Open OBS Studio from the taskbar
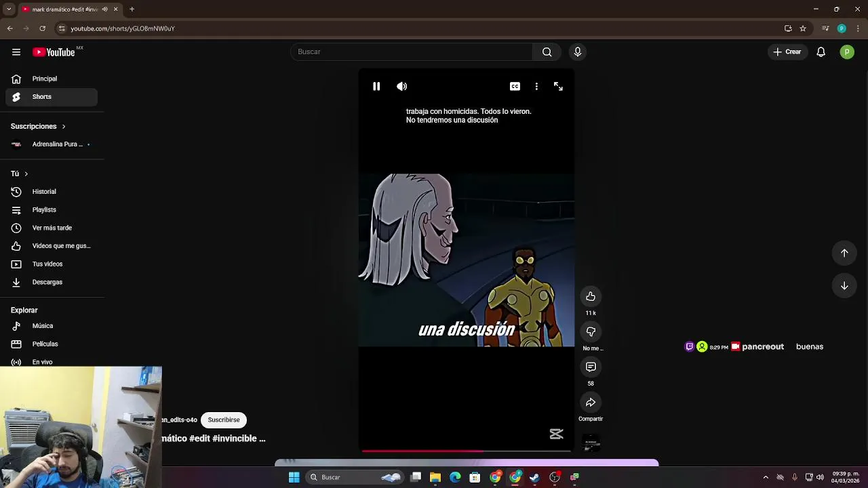The width and height of the screenshot is (868, 488). point(555,477)
